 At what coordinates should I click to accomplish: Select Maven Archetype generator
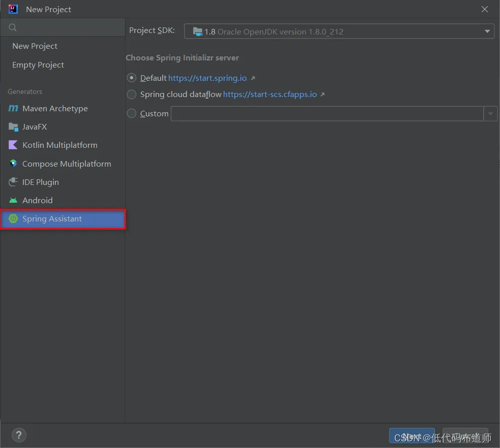click(x=63, y=108)
